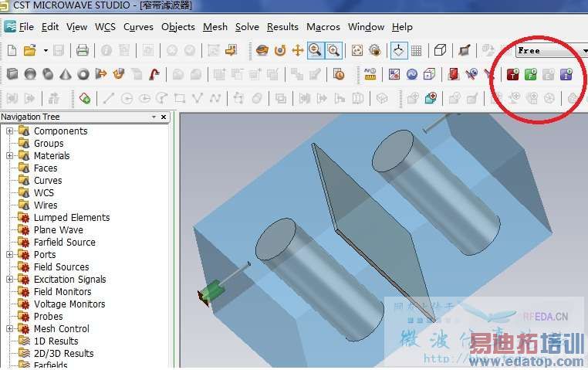The height and width of the screenshot is (370, 588).
Task: Open the Solve menu
Action: 247,27
